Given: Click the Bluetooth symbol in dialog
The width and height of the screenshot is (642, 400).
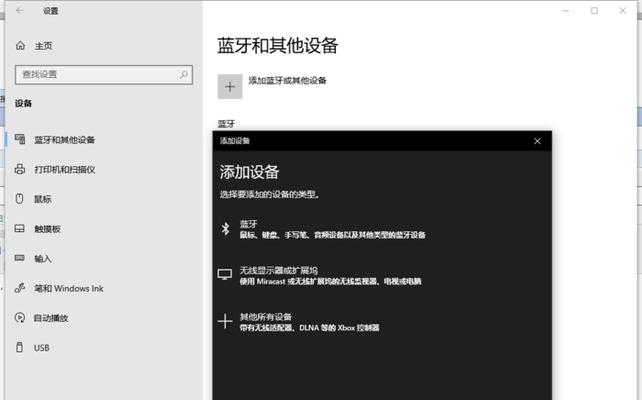Looking at the screenshot, I should tap(225, 228).
